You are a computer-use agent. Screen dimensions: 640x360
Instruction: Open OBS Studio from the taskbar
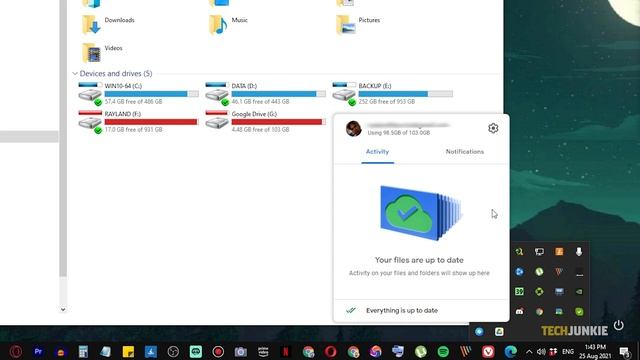[x=173, y=351]
